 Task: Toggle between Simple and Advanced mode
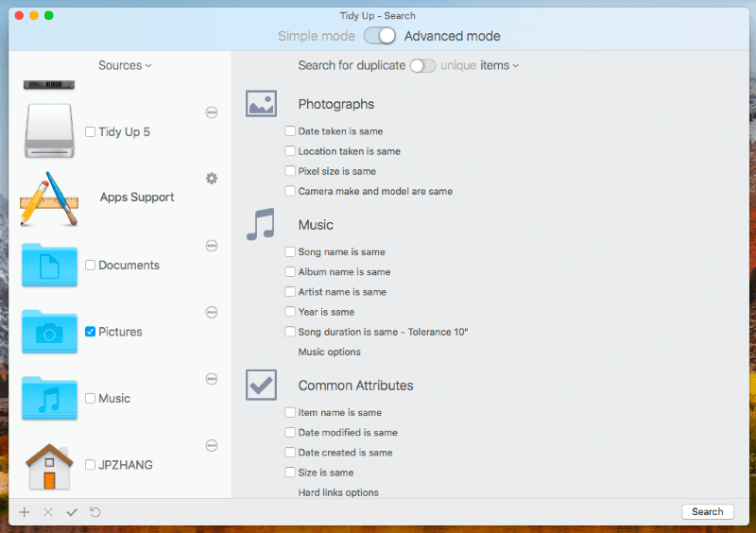click(380, 36)
